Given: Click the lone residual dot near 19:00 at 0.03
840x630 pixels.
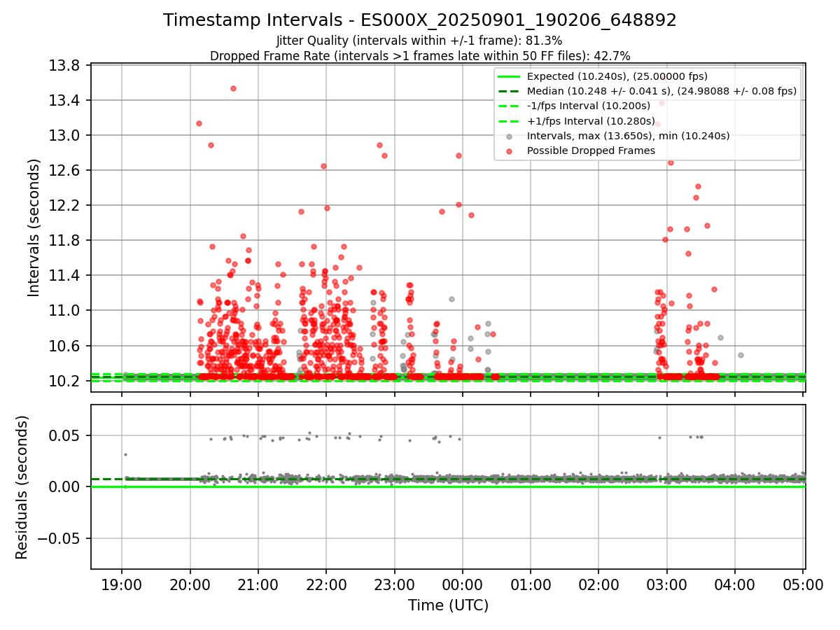Looking at the screenshot, I should point(125,454).
